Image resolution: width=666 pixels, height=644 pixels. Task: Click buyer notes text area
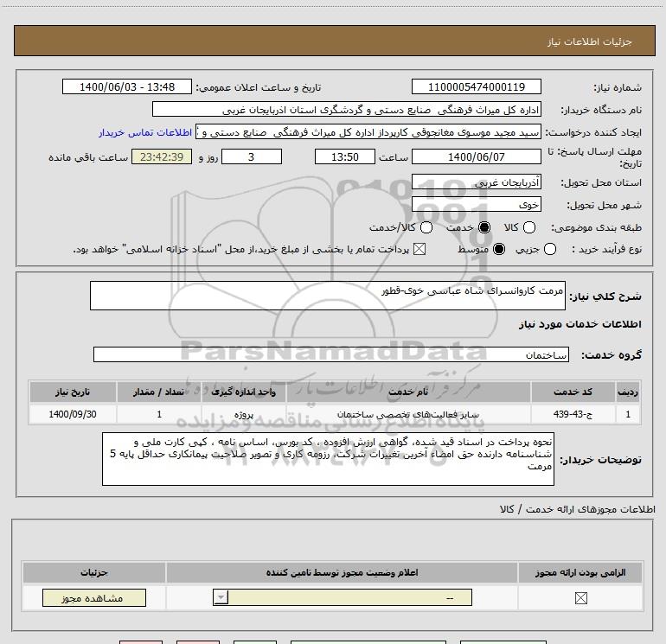coord(328,459)
